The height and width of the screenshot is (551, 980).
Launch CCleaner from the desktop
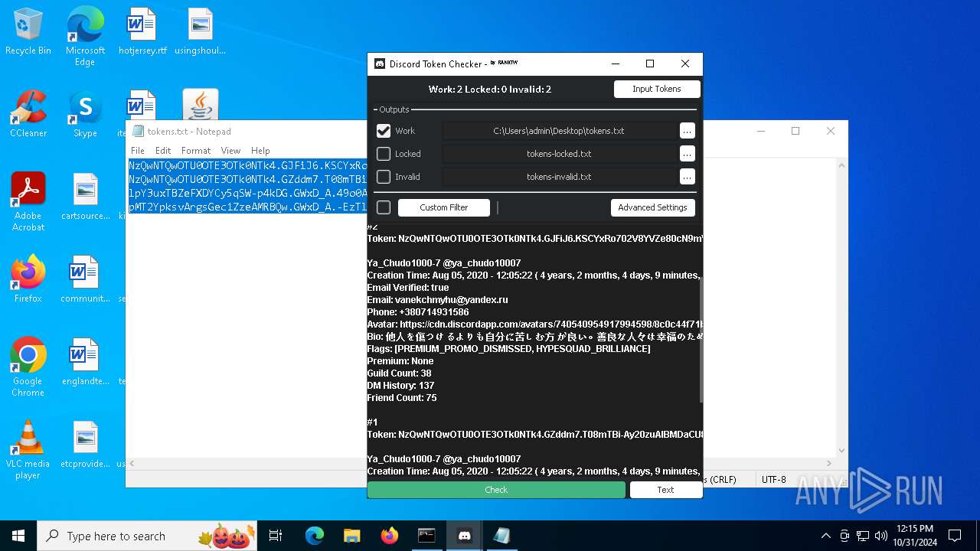click(x=28, y=114)
